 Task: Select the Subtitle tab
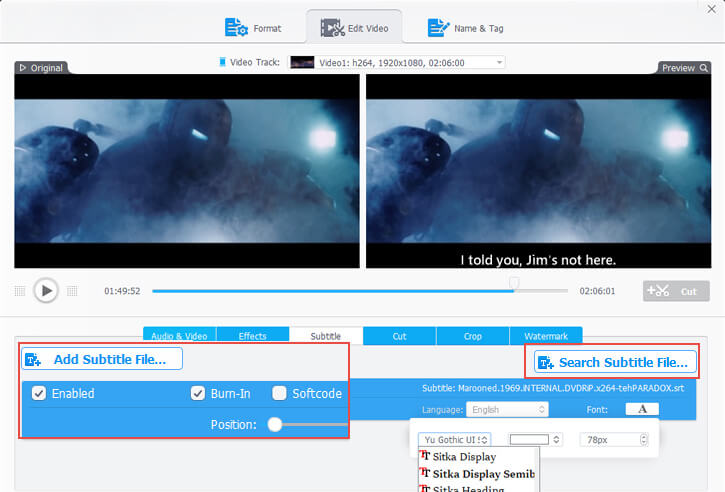326,336
